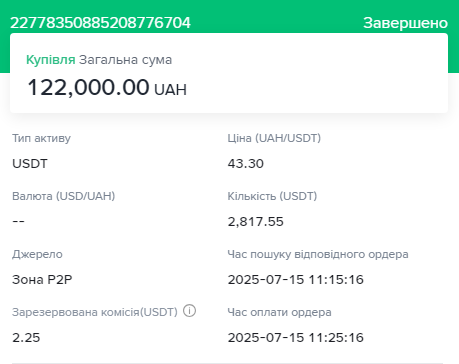This screenshot has width=459, height=364.
Task: Select the USDT asset type value
Action: [30, 164]
